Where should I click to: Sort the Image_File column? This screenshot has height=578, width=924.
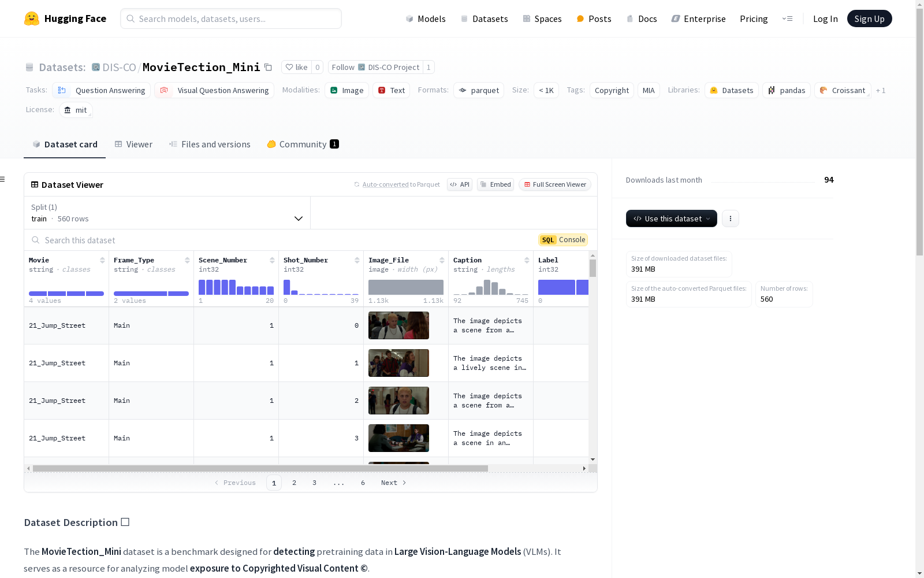(442, 260)
